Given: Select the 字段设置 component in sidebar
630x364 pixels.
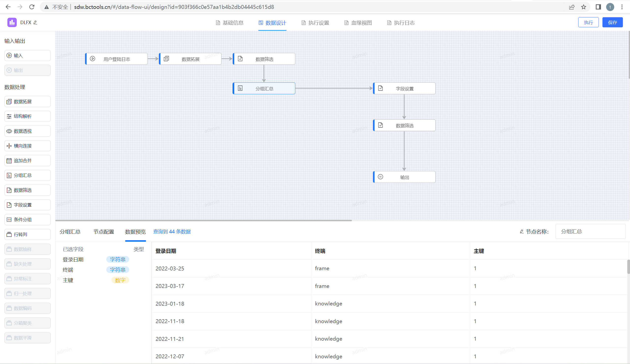Looking at the screenshot, I should [28, 205].
